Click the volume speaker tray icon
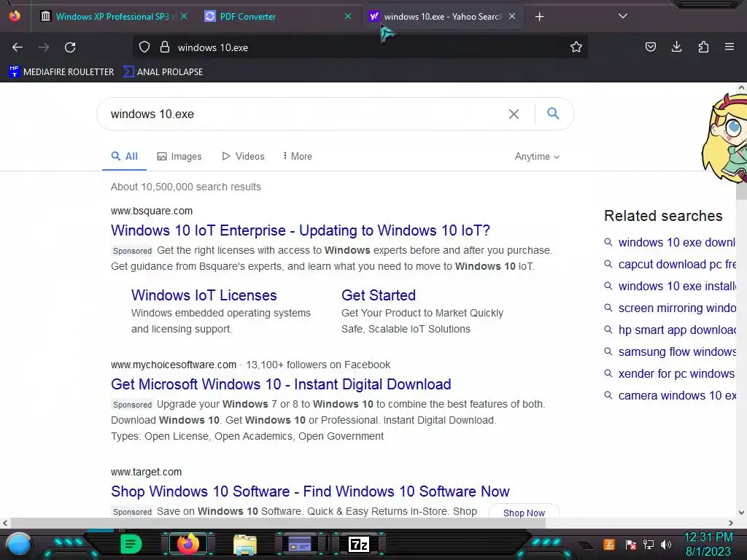This screenshot has width=747, height=560. coord(665,544)
